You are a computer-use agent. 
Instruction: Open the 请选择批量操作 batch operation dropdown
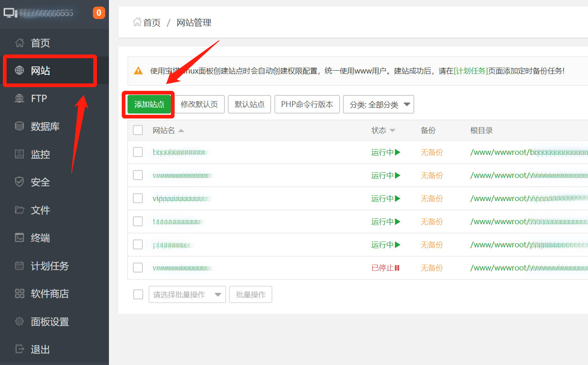click(187, 294)
